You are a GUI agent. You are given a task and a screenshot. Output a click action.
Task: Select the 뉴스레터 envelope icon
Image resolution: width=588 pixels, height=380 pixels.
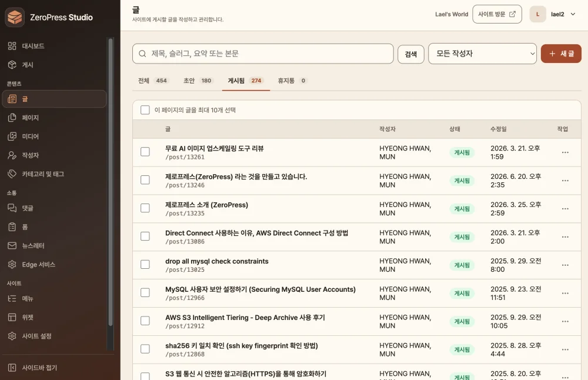12,245
